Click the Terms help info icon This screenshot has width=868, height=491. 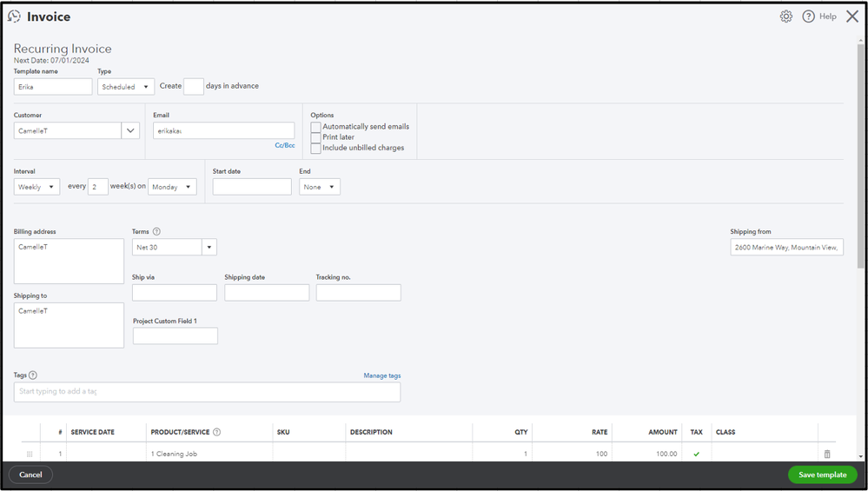pos(156,232)
